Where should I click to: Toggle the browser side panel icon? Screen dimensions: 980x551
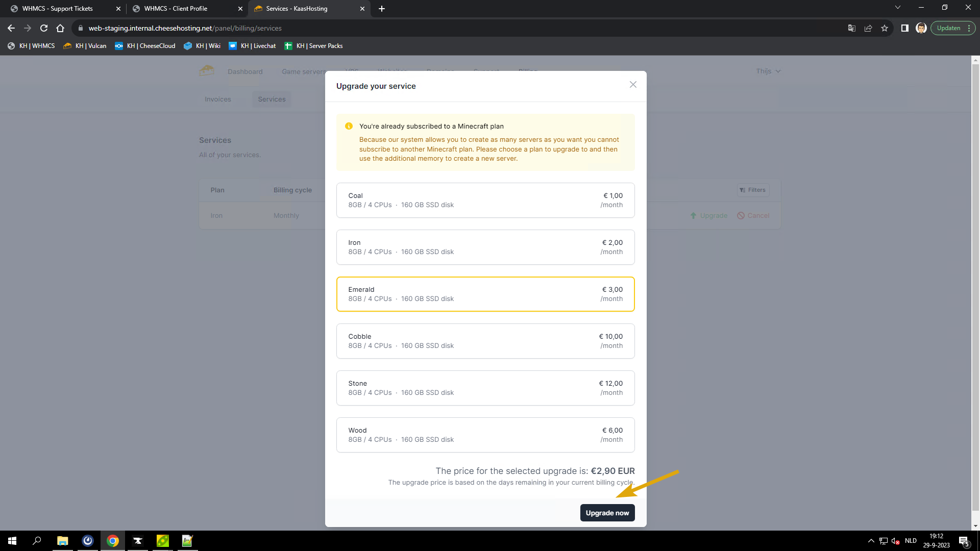904,28
